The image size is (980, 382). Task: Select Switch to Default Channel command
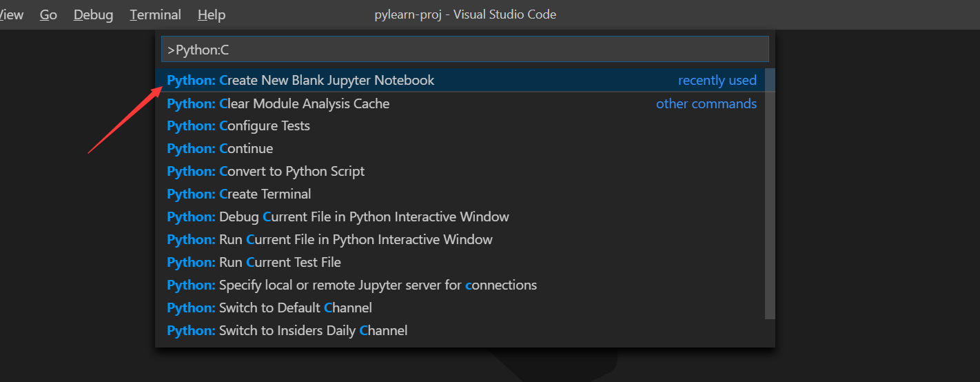coord(269,308)
